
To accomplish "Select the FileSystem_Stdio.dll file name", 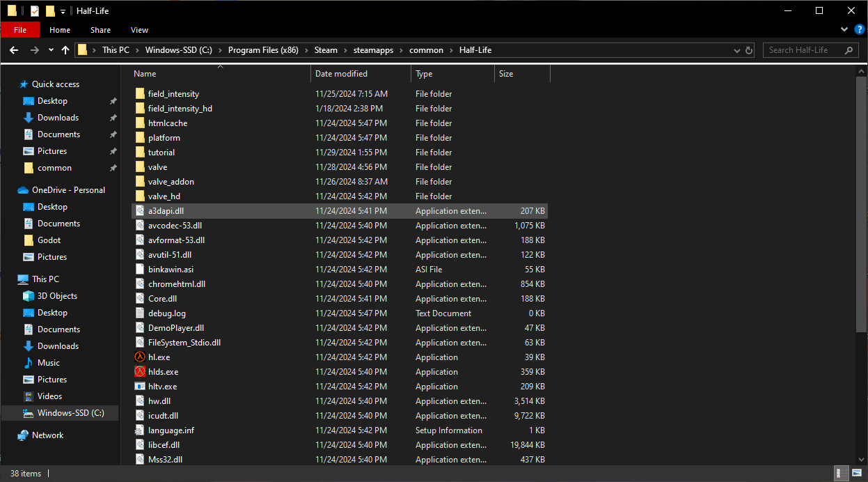I will click(184, 343).
